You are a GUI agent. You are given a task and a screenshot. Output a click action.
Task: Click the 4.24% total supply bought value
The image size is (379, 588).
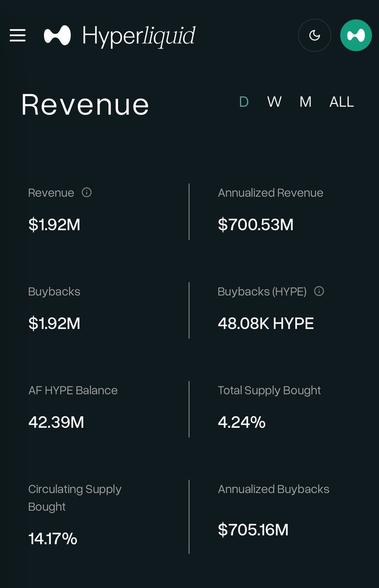pos(242,422)
